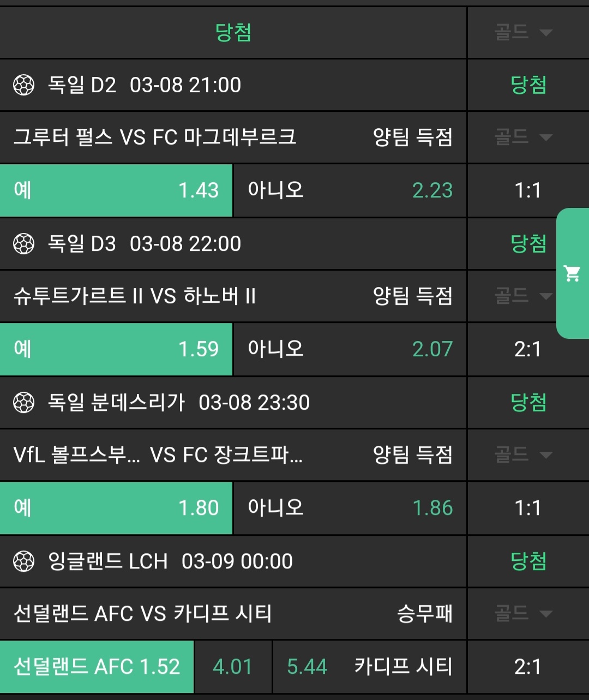Select 아니오 2.23 for 그루터 펄스 match
This screenshot has width=589, height=700.
coord(350,190)
